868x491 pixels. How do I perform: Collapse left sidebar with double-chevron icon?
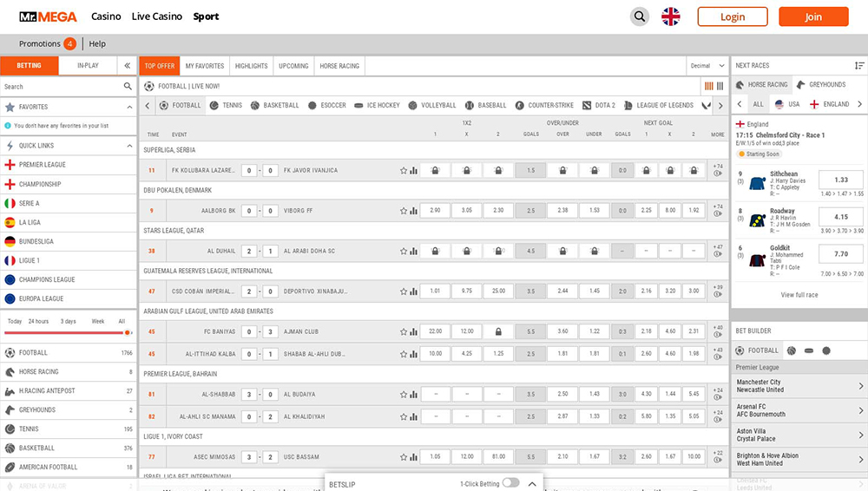[128, 65]
